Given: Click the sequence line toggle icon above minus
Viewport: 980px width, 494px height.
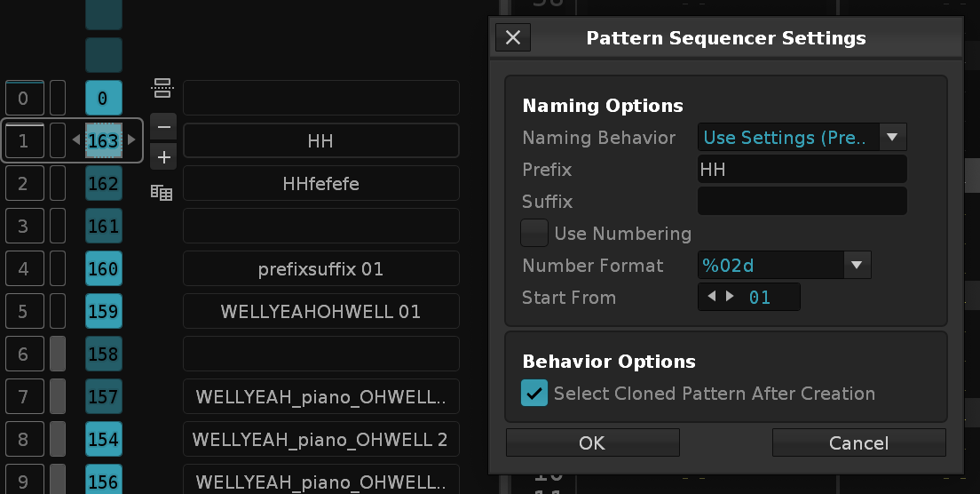Looking at the screenshot, I should coord(162,88).
